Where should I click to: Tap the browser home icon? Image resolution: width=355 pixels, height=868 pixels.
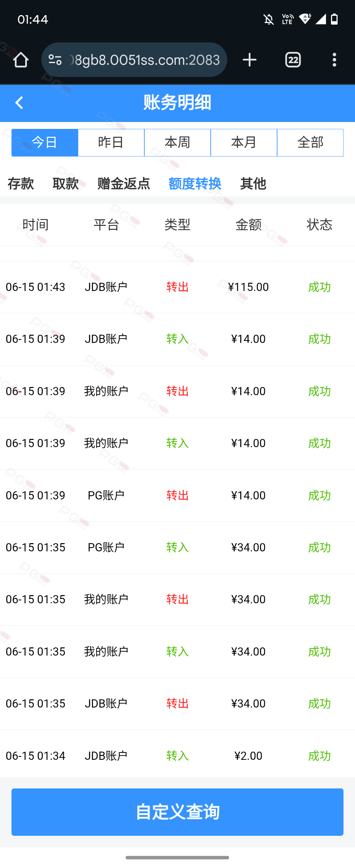tap(21, 60)
